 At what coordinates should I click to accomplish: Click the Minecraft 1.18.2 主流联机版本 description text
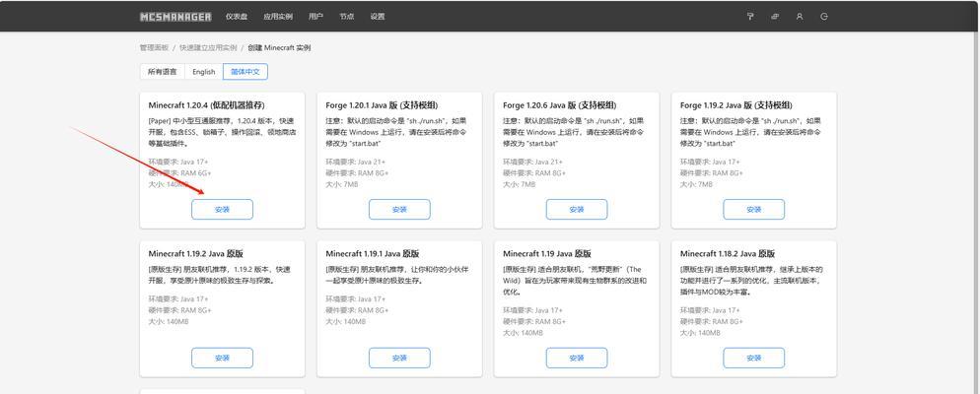pos(752,281)
